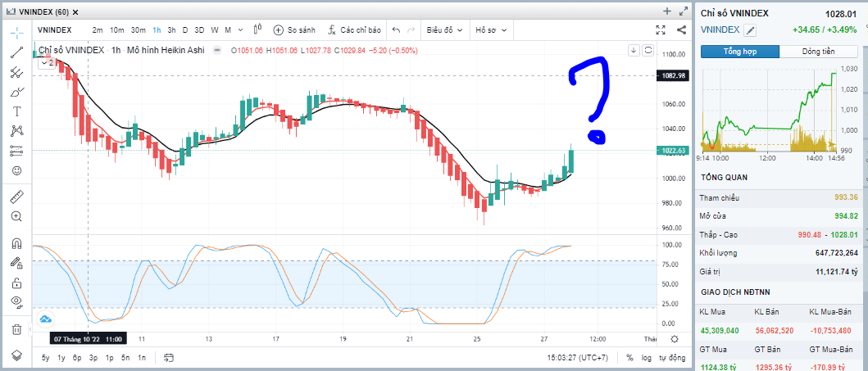The width and height of the screenshot is (868, 371).
Task: Collapse pane with down arrow button
Action: (634, 50)
